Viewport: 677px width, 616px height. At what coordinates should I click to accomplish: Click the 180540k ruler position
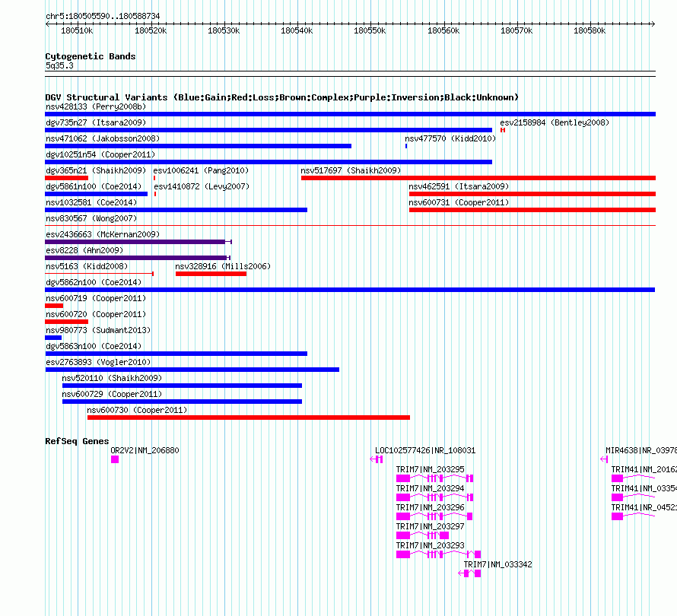pyautogui.click(x=297, y=30)
